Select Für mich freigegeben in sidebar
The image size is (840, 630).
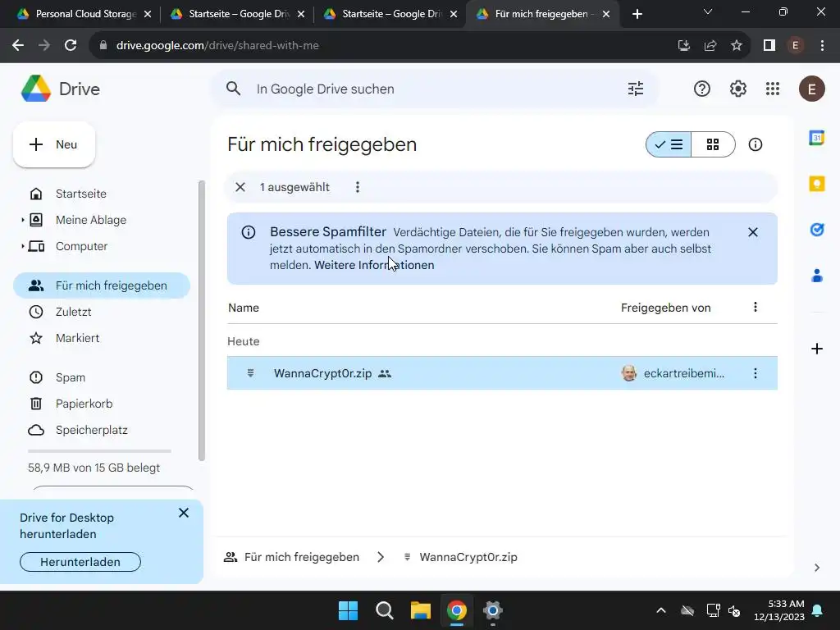101,285
